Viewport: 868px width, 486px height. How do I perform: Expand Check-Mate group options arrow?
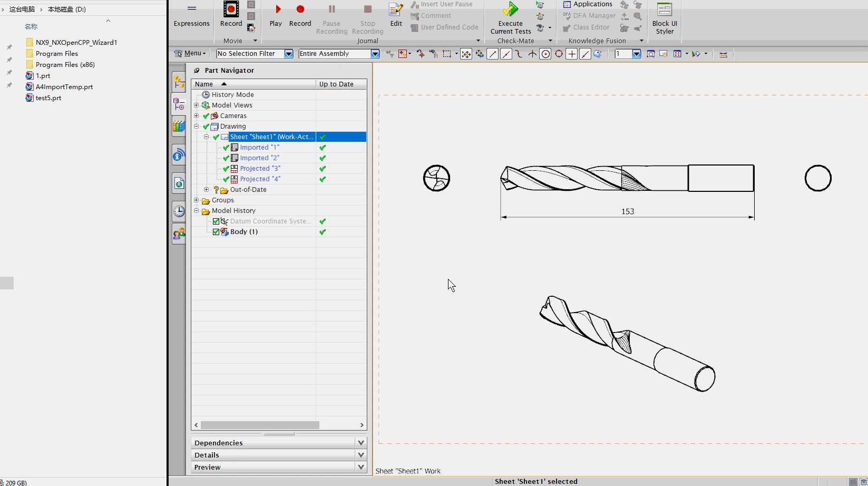pos(550,41)
